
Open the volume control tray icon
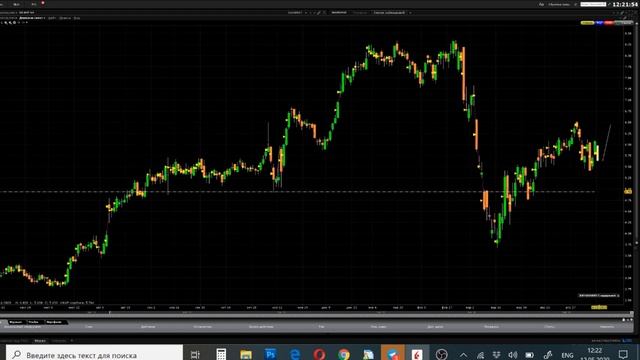(513, 355)
